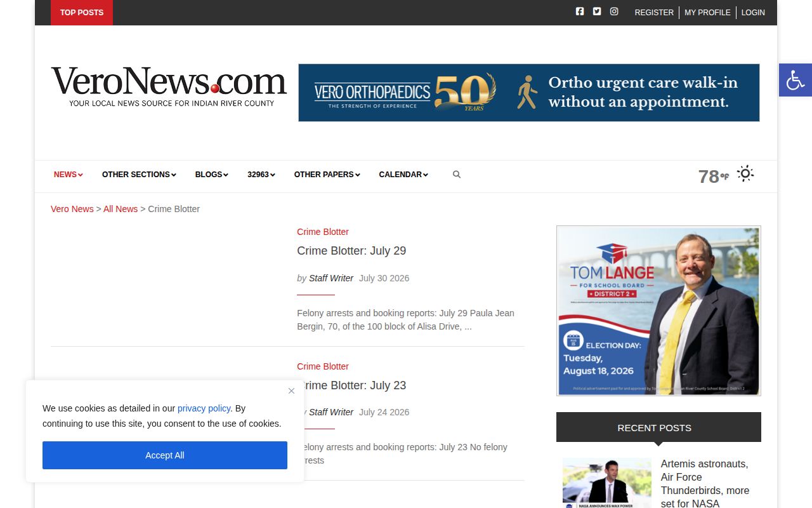This screenshot has width=812, height=508.
Task: Close the cookie consent popup
Action: (291, 391)
